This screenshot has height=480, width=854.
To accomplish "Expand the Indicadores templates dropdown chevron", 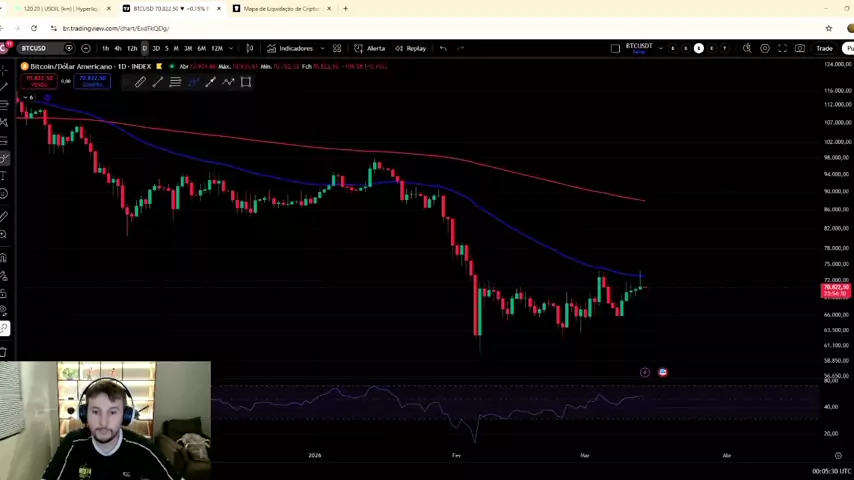I will pyautogui.click(x=323, y=48).
